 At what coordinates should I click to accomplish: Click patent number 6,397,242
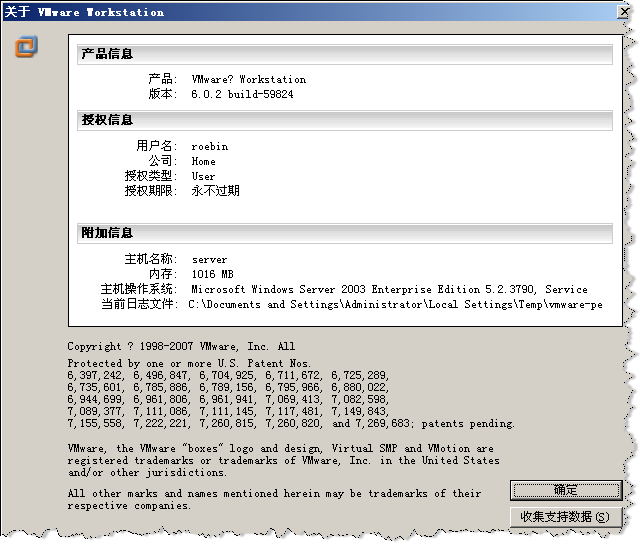(x=95, y=375)
